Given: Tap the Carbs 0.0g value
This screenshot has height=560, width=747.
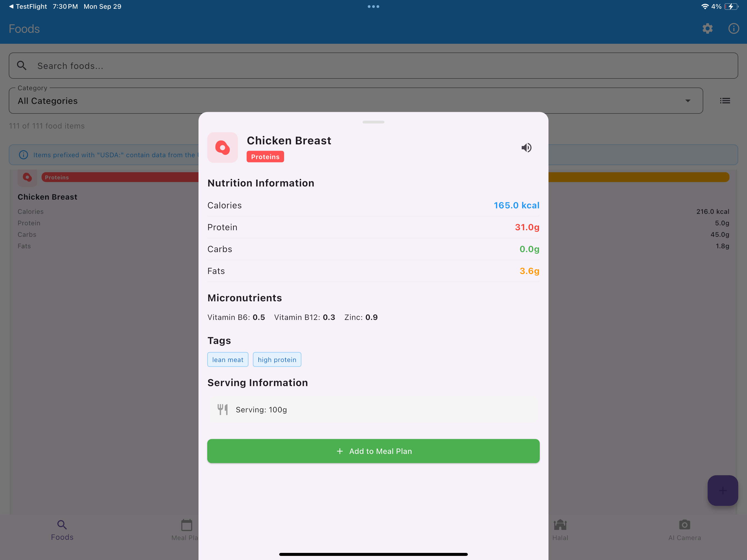Looking at the screenshot, I should 529,249.
